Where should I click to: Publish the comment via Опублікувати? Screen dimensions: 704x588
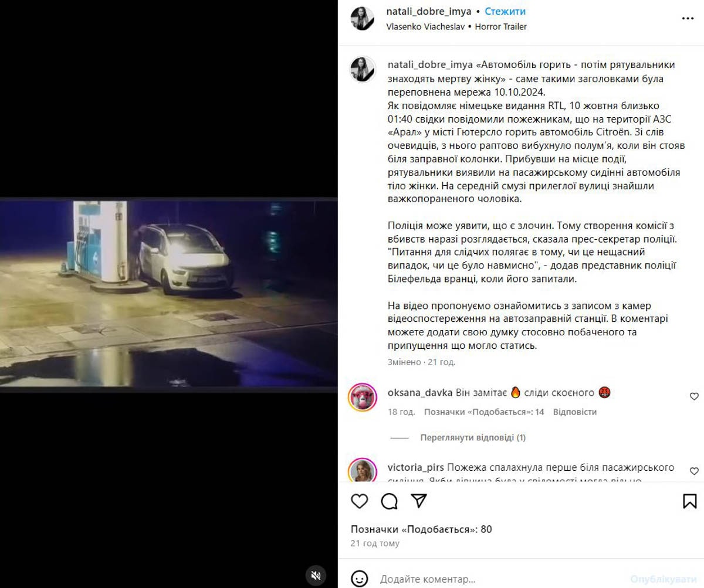(663, 579)
